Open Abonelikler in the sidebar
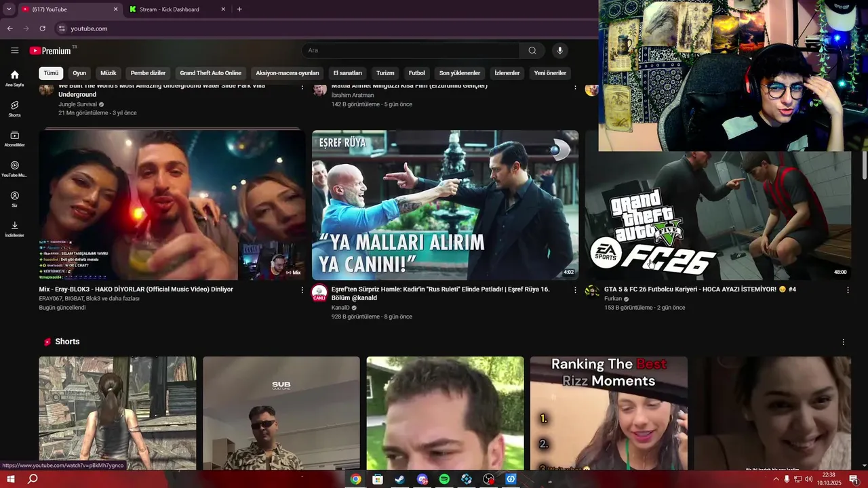This screenshot has width=868, height=488. (14, 139)
